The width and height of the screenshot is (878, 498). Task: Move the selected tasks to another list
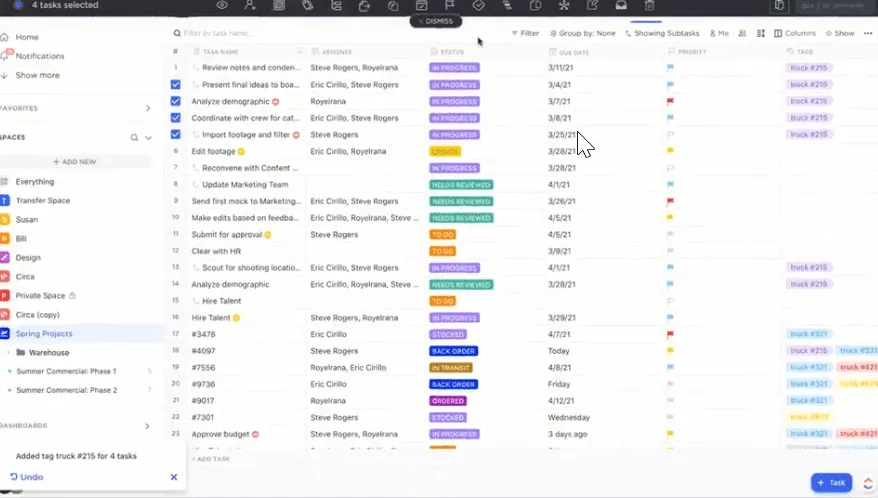pyautogui.click(x=364, y=6)
